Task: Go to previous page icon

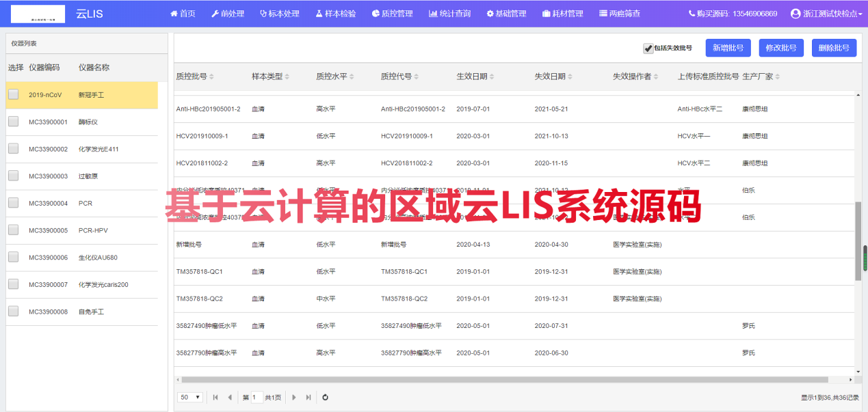Action: coord(230,397)
